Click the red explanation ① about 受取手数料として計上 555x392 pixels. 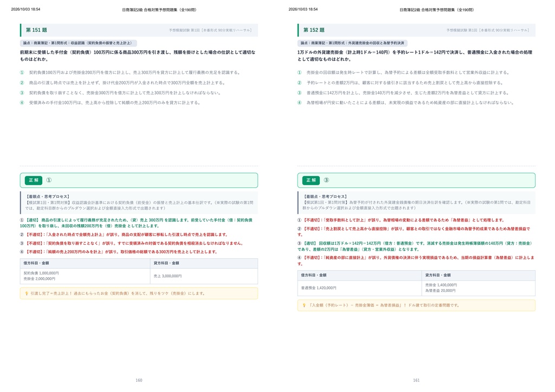pyautogui.click(x=401, y=220)
